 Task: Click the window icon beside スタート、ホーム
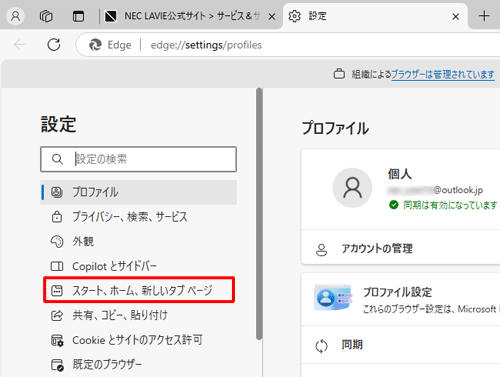57,291
